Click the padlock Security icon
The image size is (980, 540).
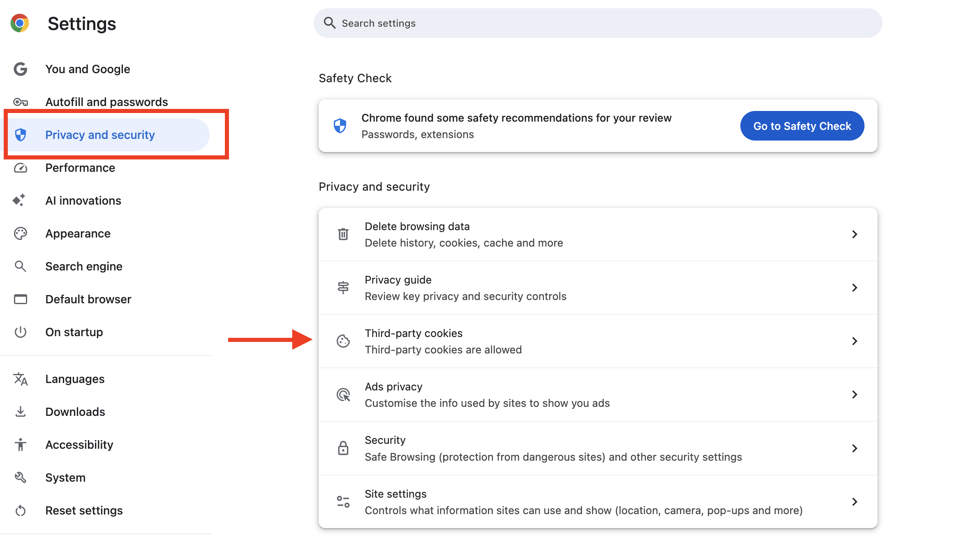click(343, 448)
